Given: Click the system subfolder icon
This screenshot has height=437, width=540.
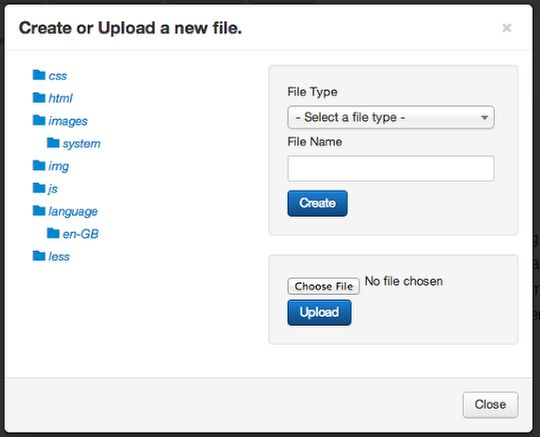Looking at the screenshot, I should pos(53,143).
